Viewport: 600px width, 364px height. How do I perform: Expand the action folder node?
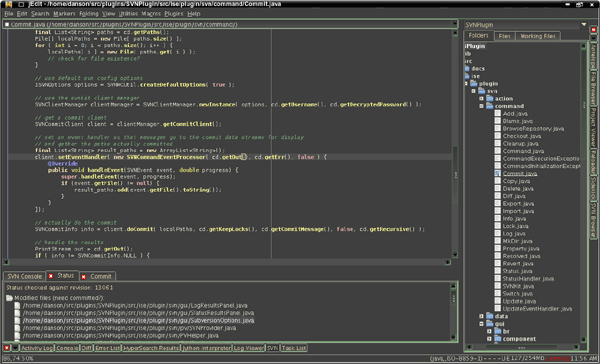(x=481, y=98)
